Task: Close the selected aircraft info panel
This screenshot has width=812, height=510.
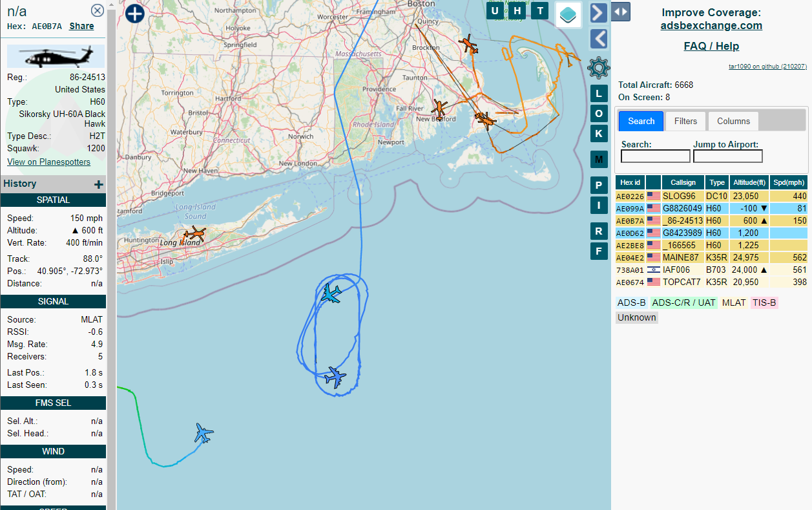Action: (x=97, y=10)
